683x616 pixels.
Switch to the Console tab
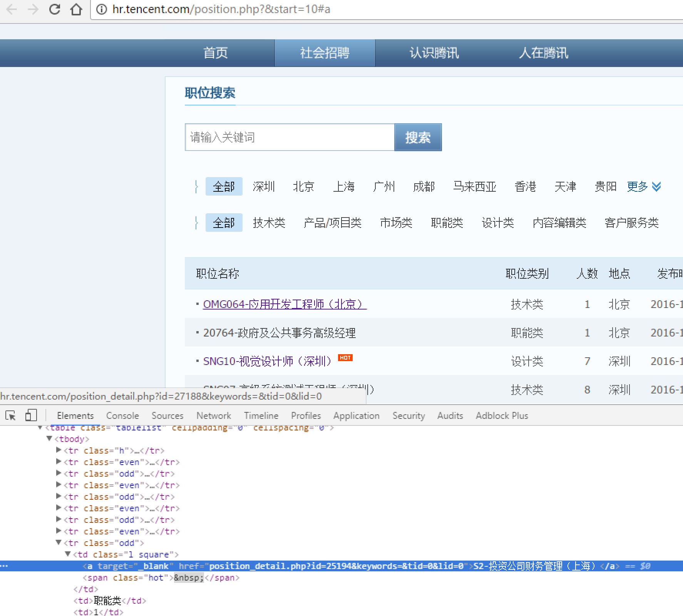[122, 416]
